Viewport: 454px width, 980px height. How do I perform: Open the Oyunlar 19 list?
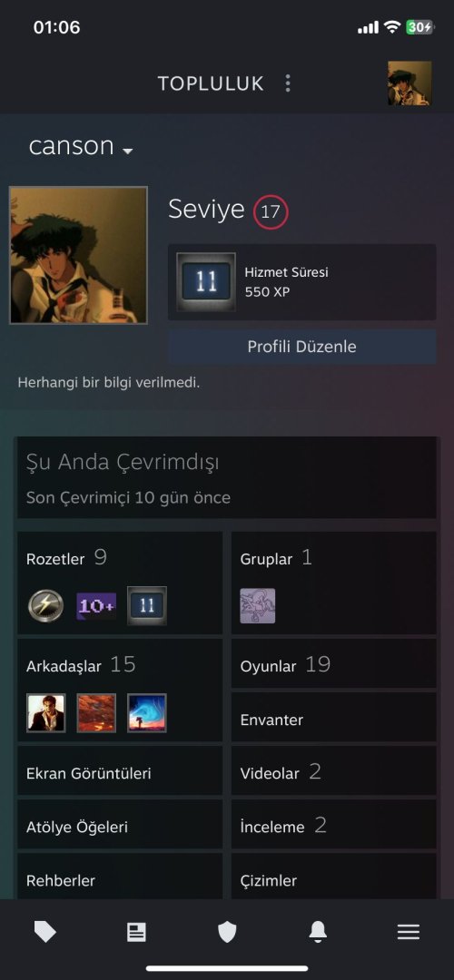(x=333, y=665)
